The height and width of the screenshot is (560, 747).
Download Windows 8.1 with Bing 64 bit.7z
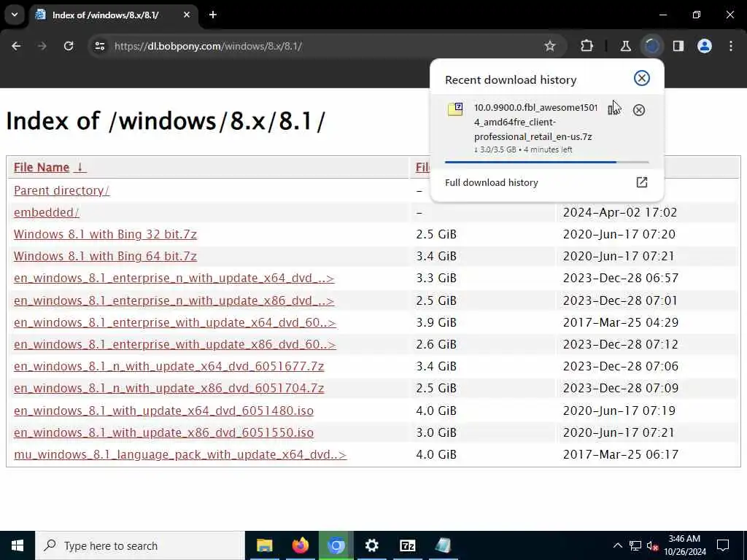[x=105, y=256]
